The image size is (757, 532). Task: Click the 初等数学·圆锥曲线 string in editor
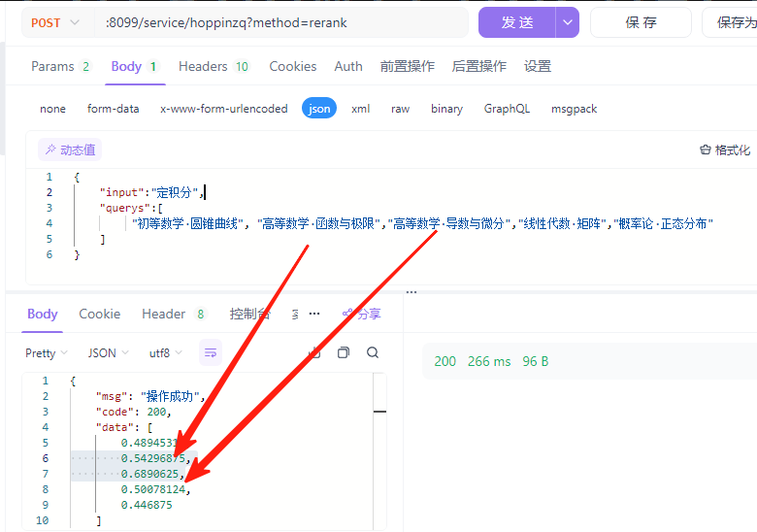(x=187, y=223)
